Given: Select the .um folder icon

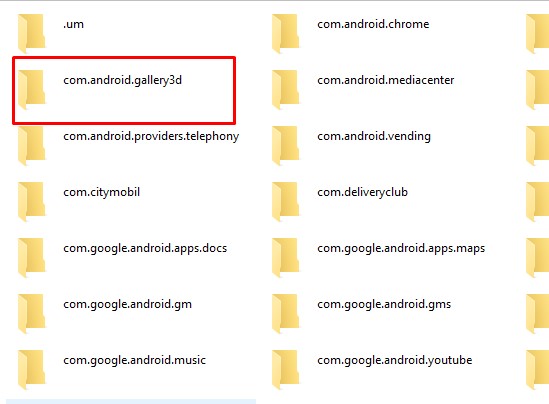Looking at the screenshot, I should pyautogui.click(x=32, y=33).
